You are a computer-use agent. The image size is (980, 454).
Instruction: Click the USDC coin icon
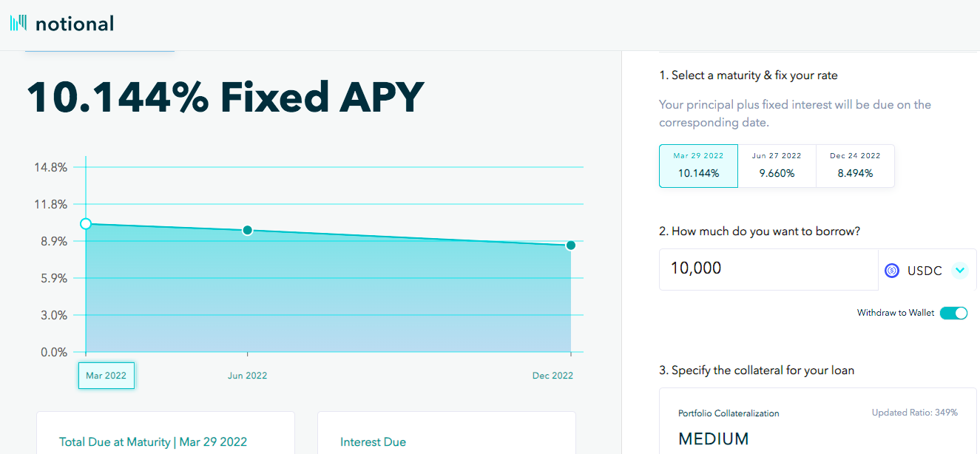(x=892, y=271)
